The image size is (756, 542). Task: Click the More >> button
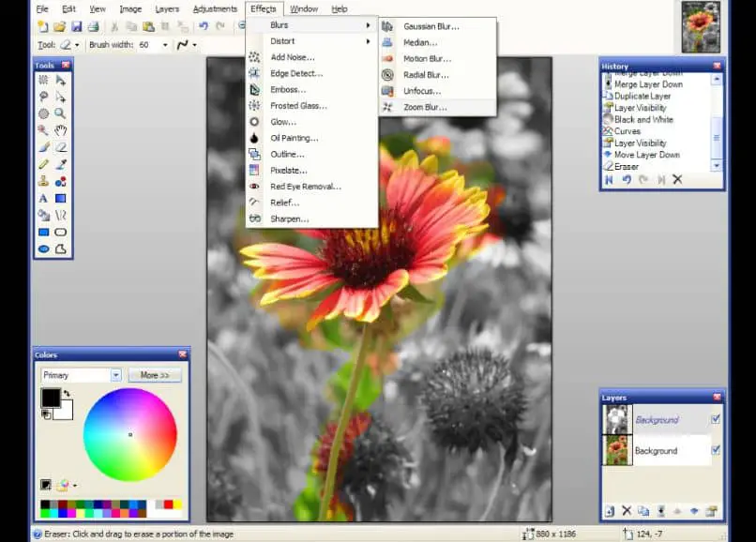(155, 375)
